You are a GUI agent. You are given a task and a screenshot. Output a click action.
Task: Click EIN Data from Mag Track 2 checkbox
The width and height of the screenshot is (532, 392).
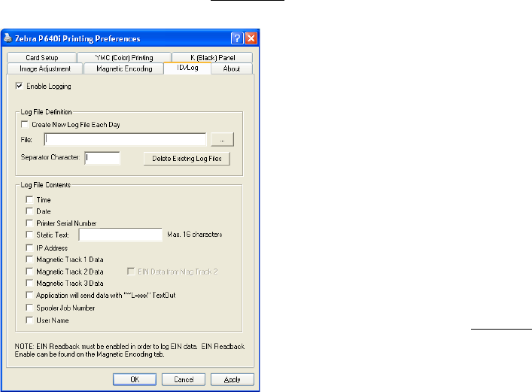pyautogui.click(x=131, y=271)
